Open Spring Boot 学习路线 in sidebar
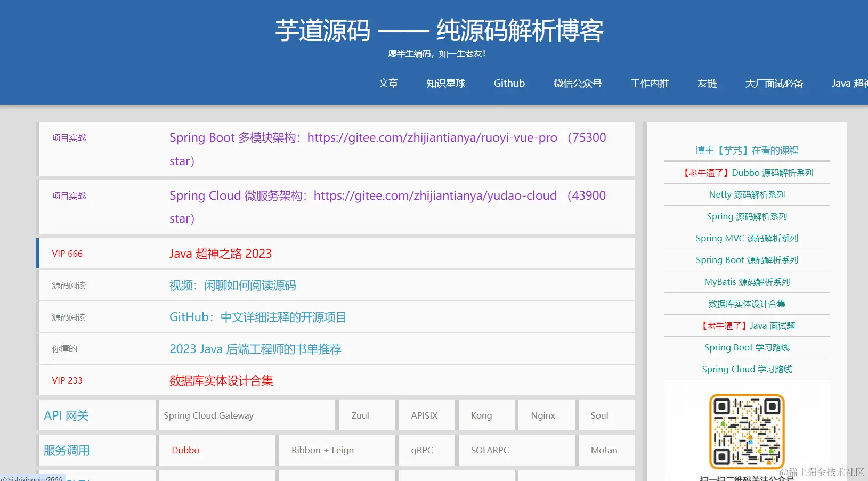Viewport: 868px width, 481px height. [x=747, y=347]
